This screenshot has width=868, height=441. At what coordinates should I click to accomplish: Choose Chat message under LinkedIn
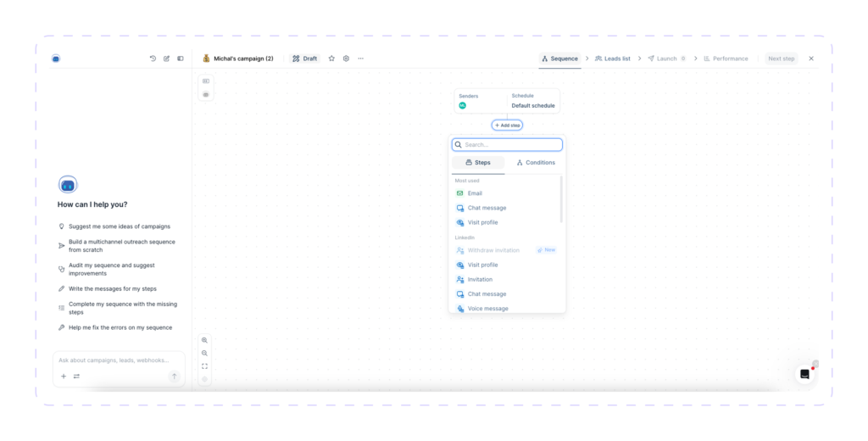click(x=507, y=293)
